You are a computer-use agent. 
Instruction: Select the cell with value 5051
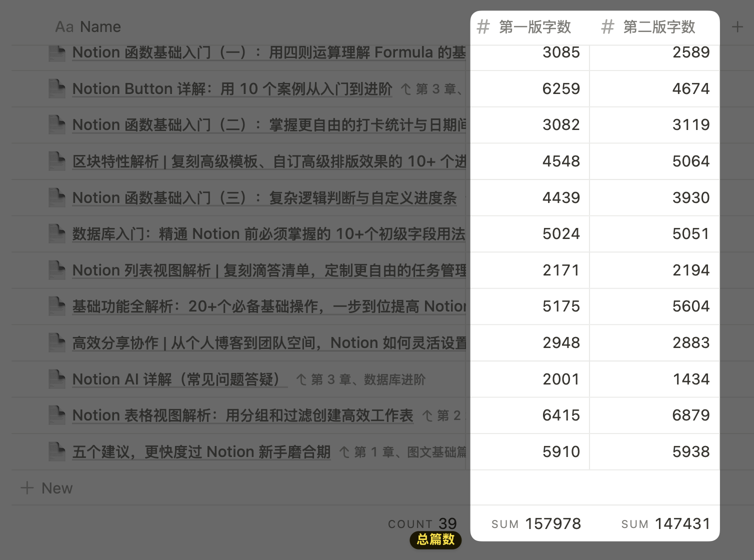point(654,234)
